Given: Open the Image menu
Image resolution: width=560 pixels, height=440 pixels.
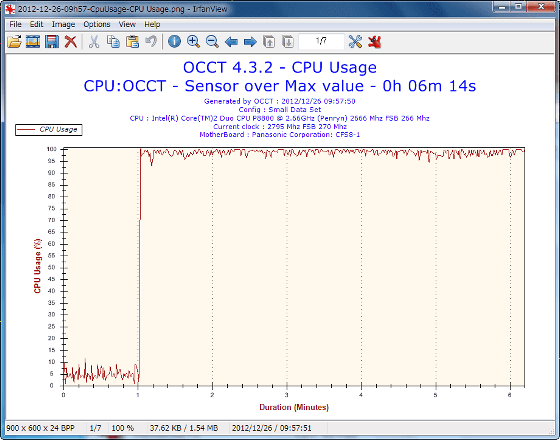Looking at the screenshot, I should tap(63, 24).
